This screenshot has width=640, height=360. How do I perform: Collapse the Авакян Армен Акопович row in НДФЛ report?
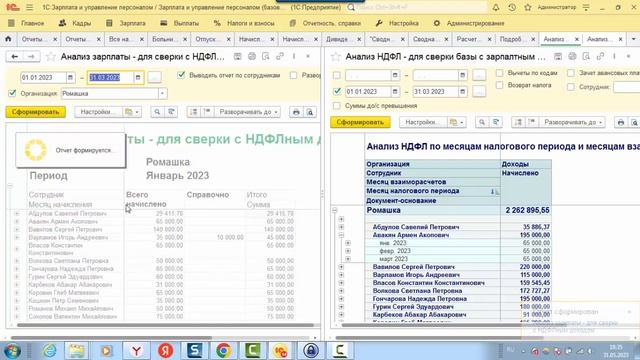[x=341, y=235]
